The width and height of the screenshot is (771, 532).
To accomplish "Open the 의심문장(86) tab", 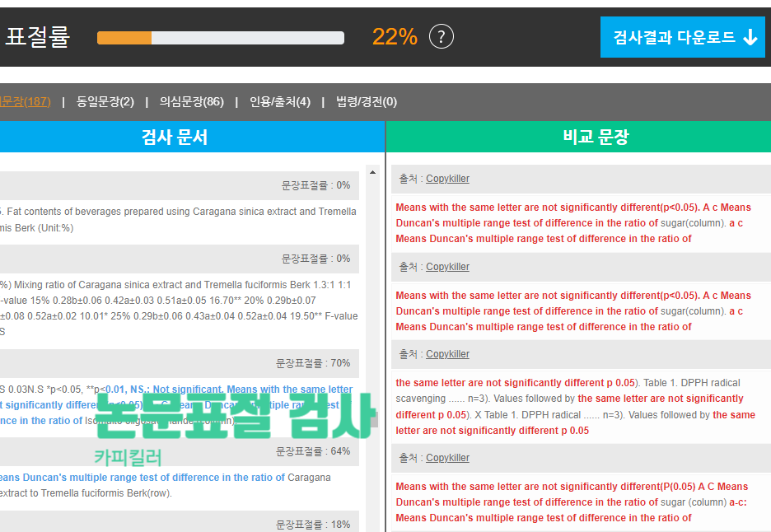I will (x=191, y=102).
